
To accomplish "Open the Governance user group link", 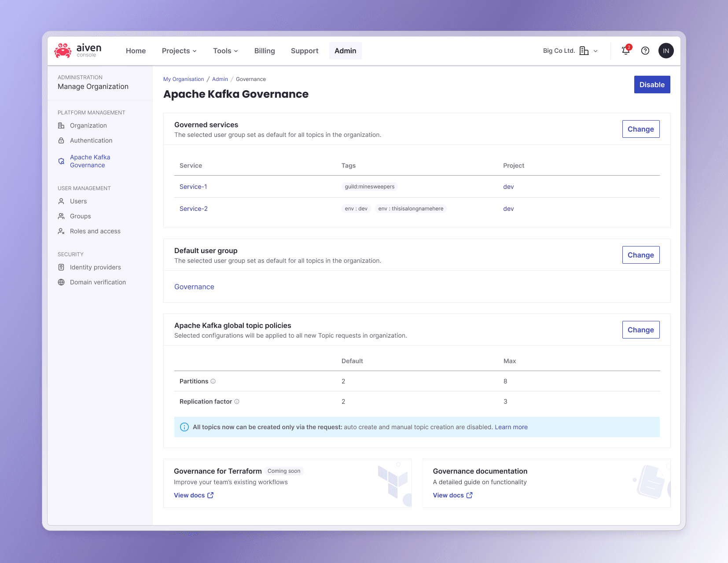I will pyautogui.click(x=194, y=287).
